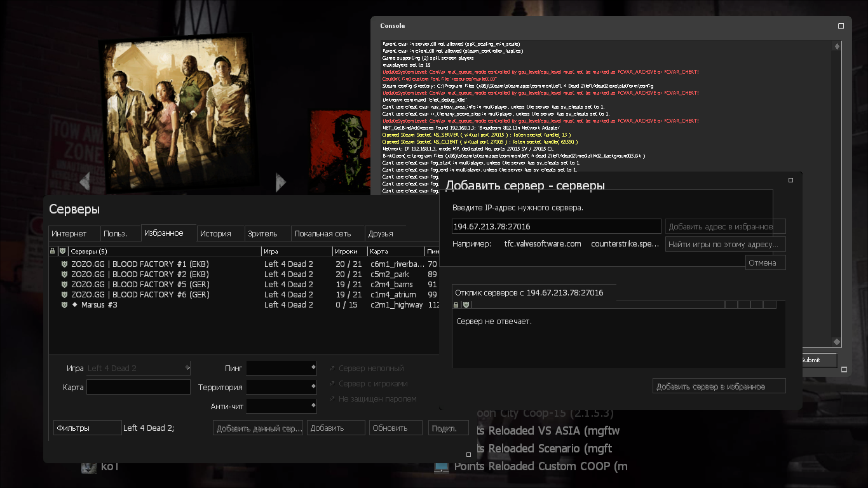Click shield icon beside Marsus #3 server

[64, 305]
